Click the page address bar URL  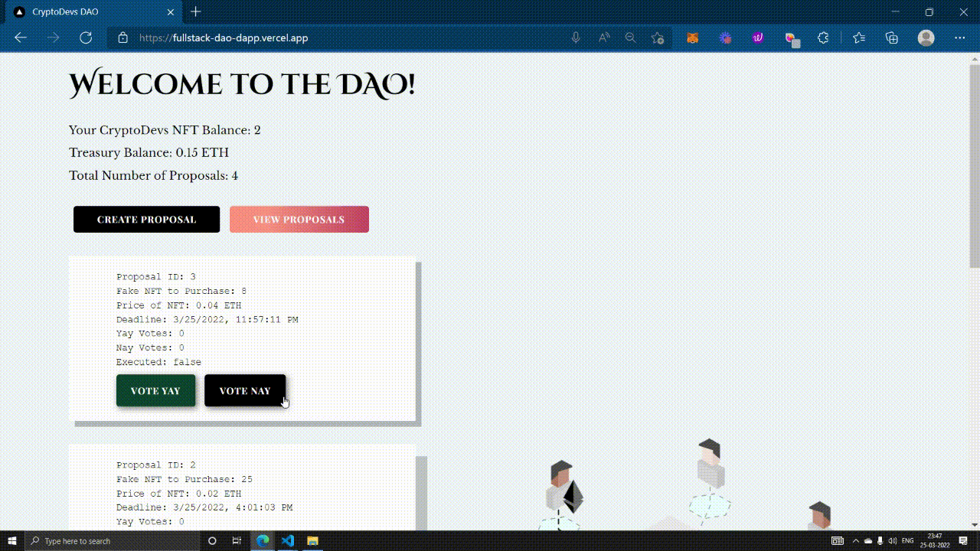coord(222,37)
